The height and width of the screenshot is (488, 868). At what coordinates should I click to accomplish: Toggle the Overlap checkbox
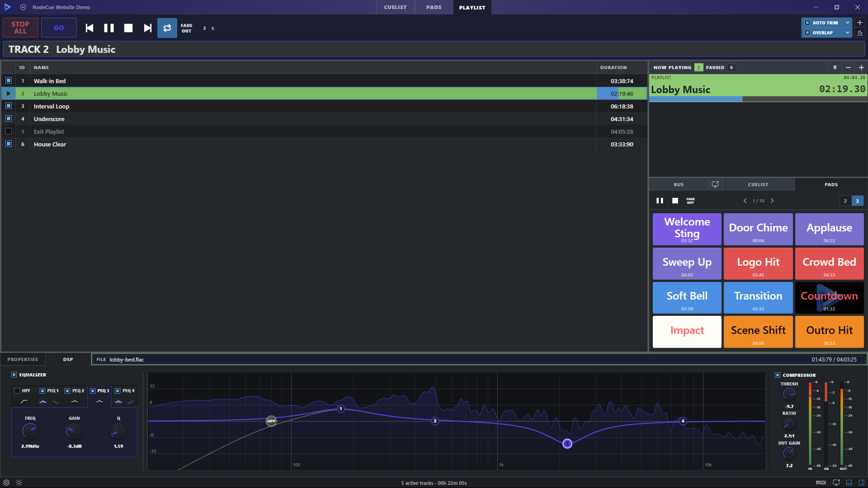click(x=807, y=33)
